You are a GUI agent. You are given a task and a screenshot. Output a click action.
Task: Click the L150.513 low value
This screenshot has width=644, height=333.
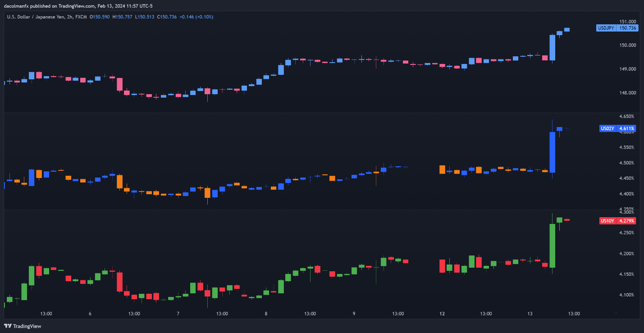145,17
